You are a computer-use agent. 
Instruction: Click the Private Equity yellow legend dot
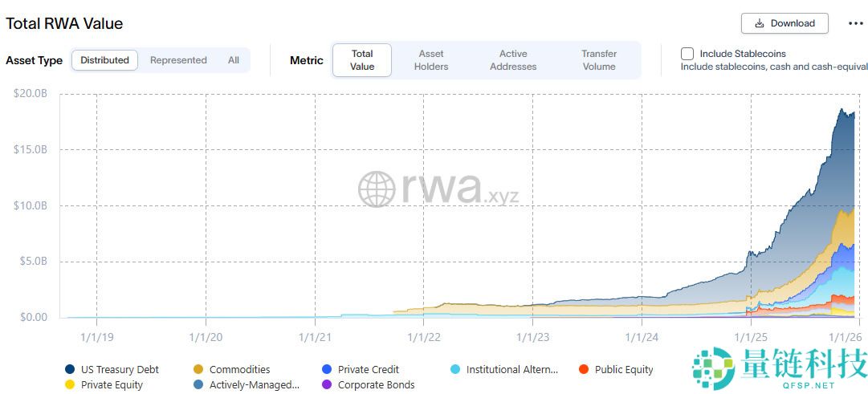pyautogui.click(x=71, y=385)
